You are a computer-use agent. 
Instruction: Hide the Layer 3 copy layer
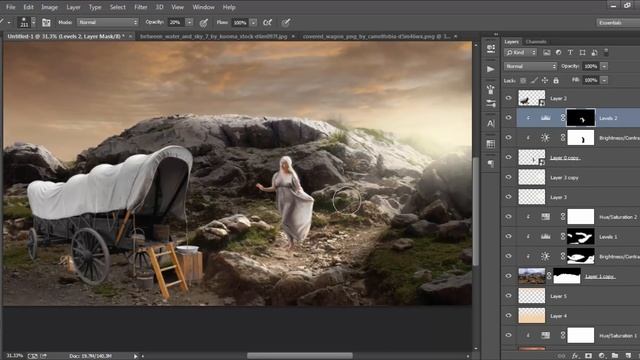[509, 177]
